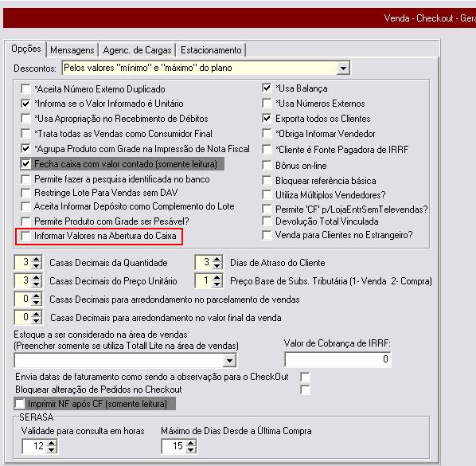Check Trata todas as Vendas como Consumidor Final
476x466 pixels.
click(25, 134)
